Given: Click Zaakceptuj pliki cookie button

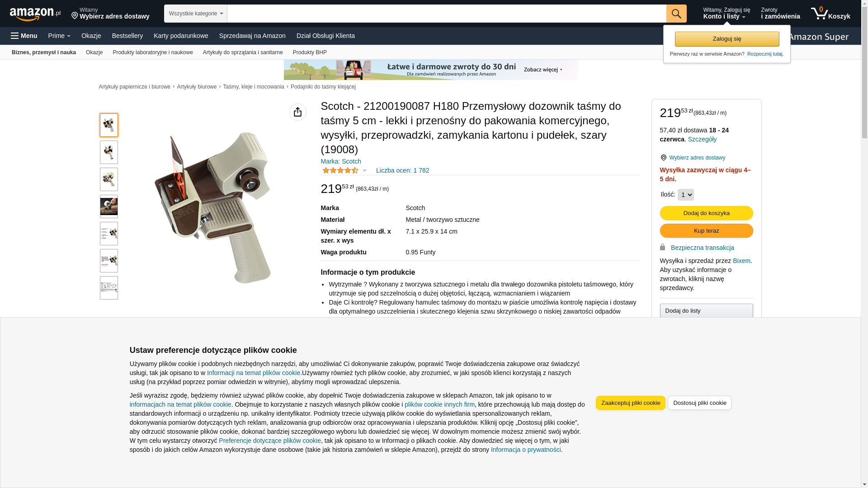Looking at the screenshot, I should coord(630,403).
